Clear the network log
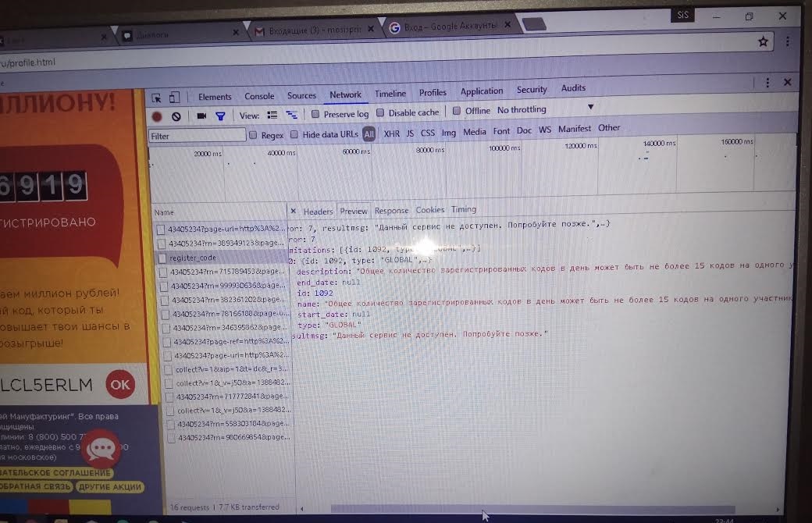 tap(176, 116)
